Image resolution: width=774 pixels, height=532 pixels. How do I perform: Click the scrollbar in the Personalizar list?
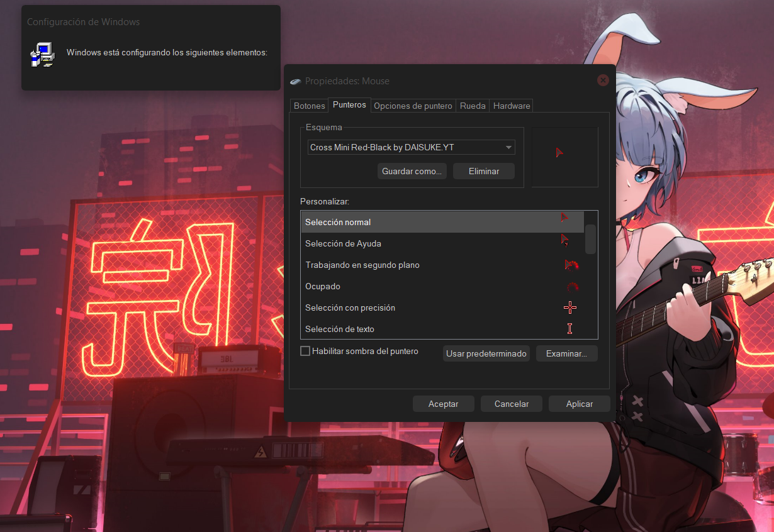(x=590, y=240)
